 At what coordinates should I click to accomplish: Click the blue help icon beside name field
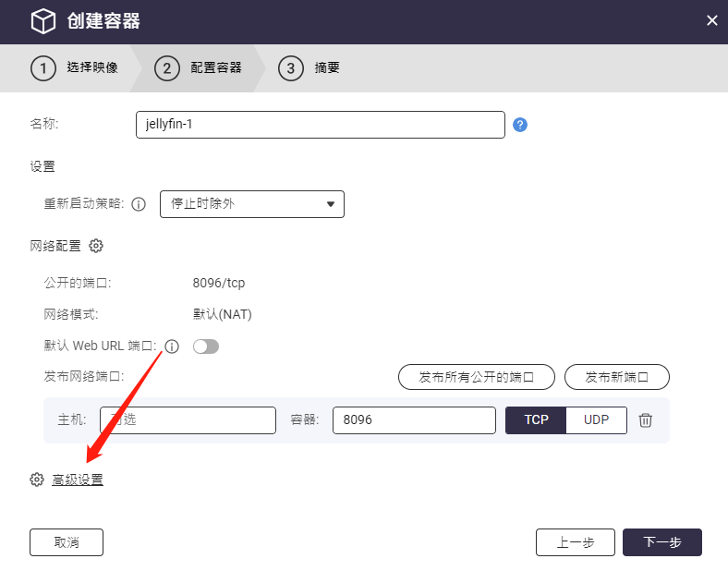point(520,125)
